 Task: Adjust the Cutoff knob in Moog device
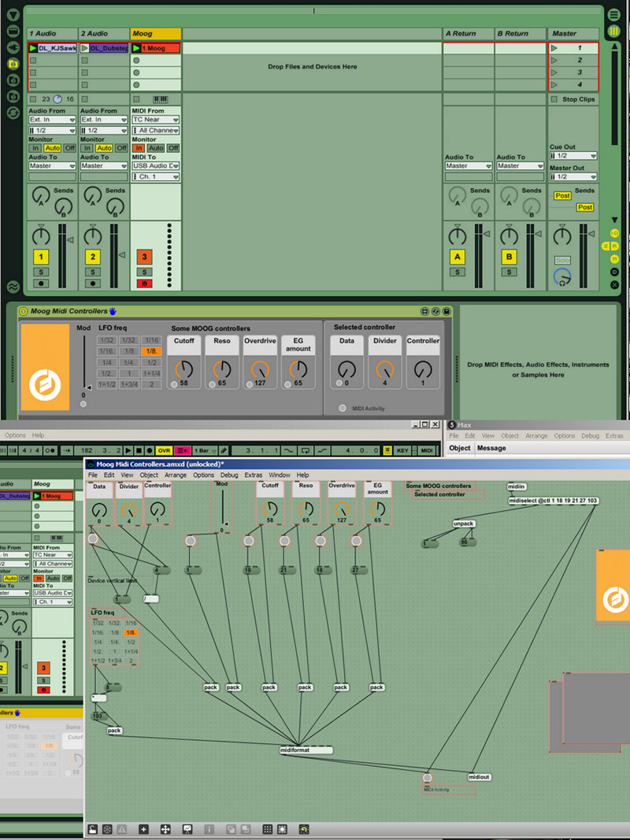pyautogui.click(x=184, y=369)
